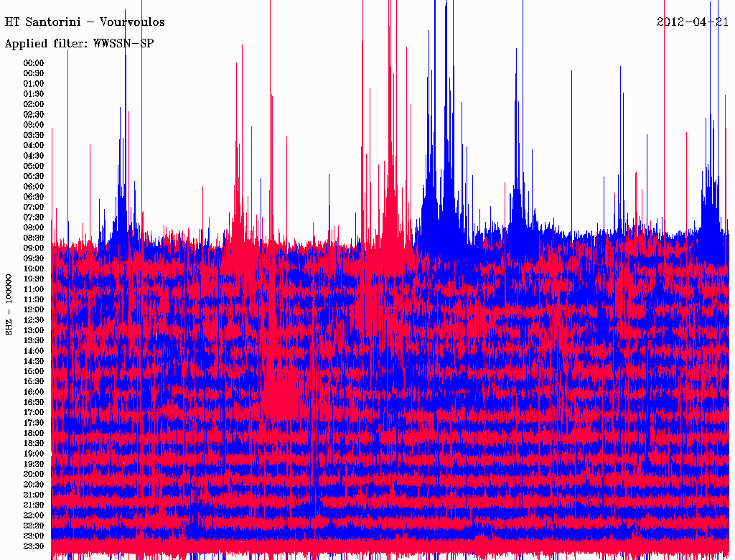Select the 21:30 time label

(x=34, y=505)
